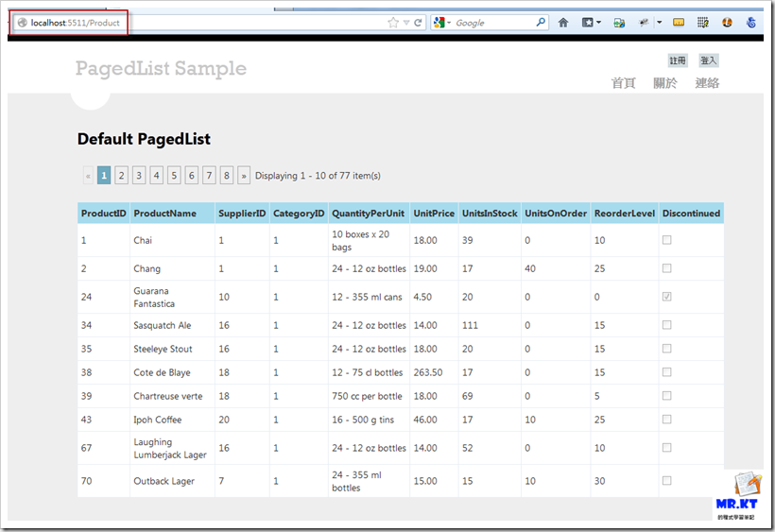This screenshot has width=775, height=532.
Task: Click the ReorderLevel column header
Action: tap(625, 214)
